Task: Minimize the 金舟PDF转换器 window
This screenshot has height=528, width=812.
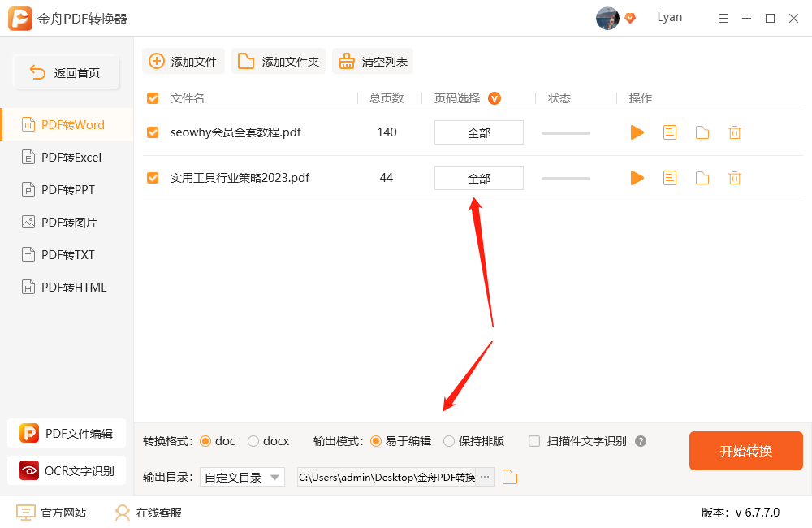Action: click(x=746, y=19)
